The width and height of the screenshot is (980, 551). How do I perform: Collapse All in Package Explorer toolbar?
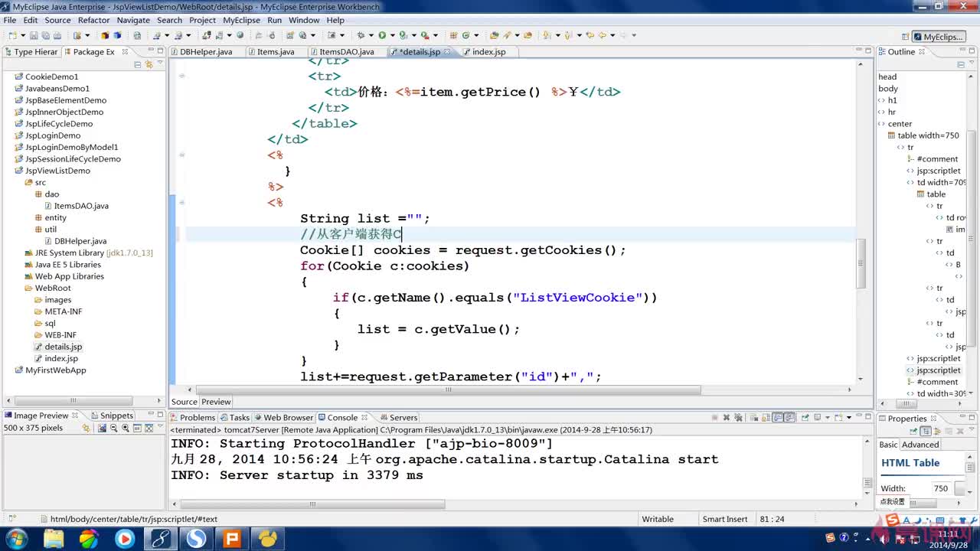coord(138,64)
